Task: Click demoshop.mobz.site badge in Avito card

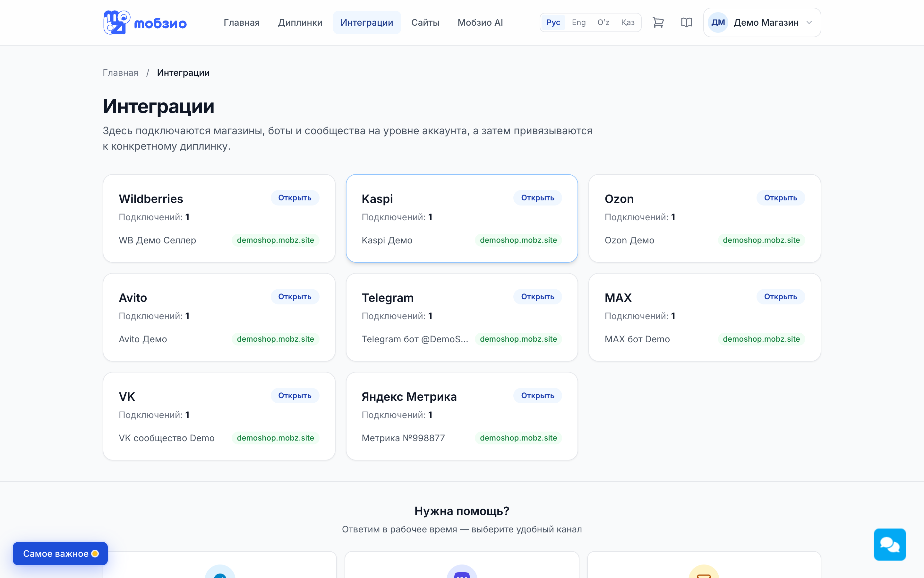Action: [275, 339]
